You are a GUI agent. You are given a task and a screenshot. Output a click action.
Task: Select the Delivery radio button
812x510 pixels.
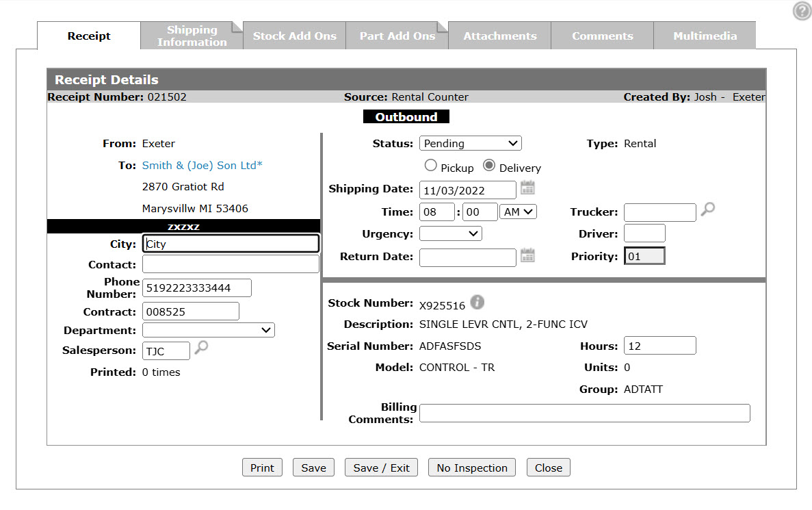489,166
